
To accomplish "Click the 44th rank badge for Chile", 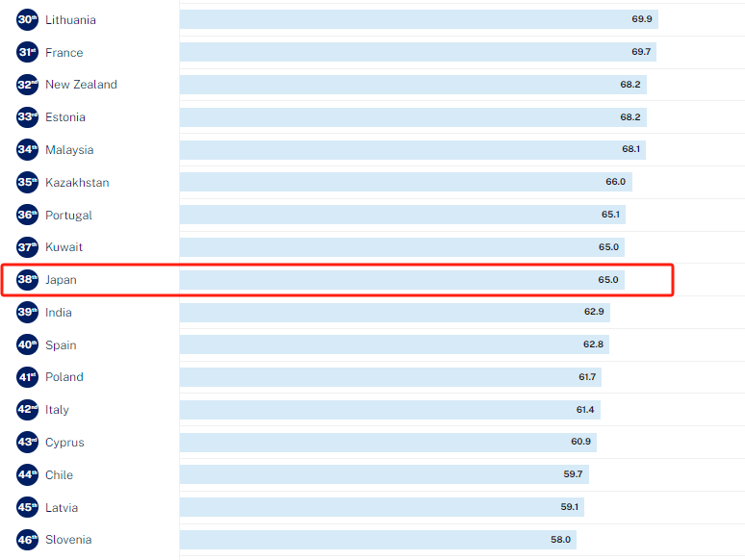I will (x=27, y=475).
